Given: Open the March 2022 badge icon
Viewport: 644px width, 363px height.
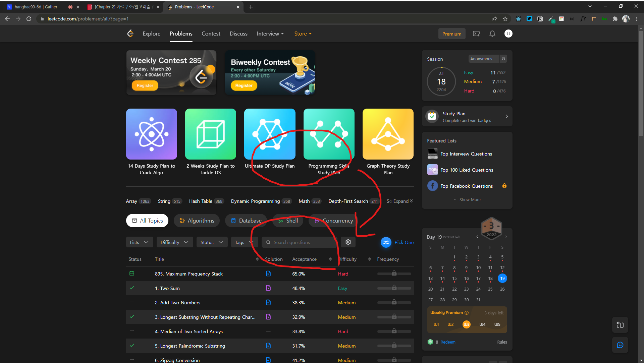Looking at the screenshot, I should click(x=491, y=228).
